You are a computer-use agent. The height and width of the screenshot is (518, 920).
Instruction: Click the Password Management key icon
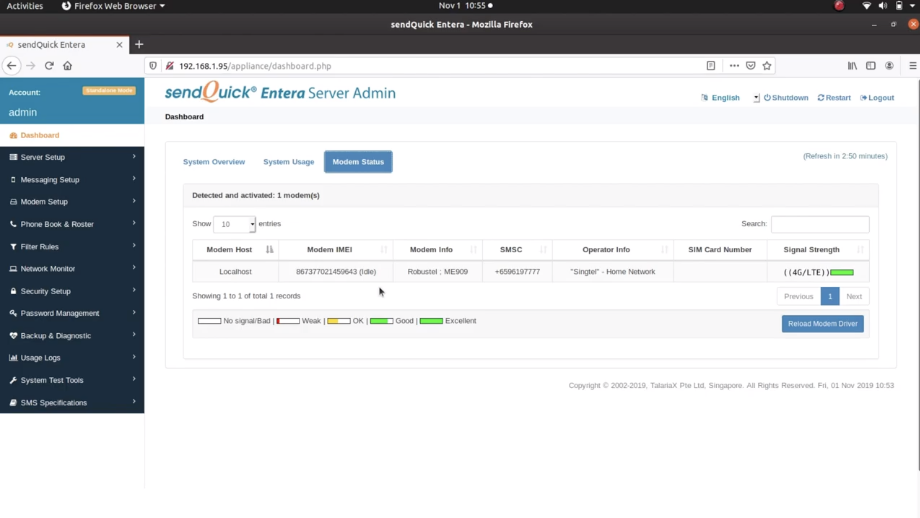pos(13,313)
